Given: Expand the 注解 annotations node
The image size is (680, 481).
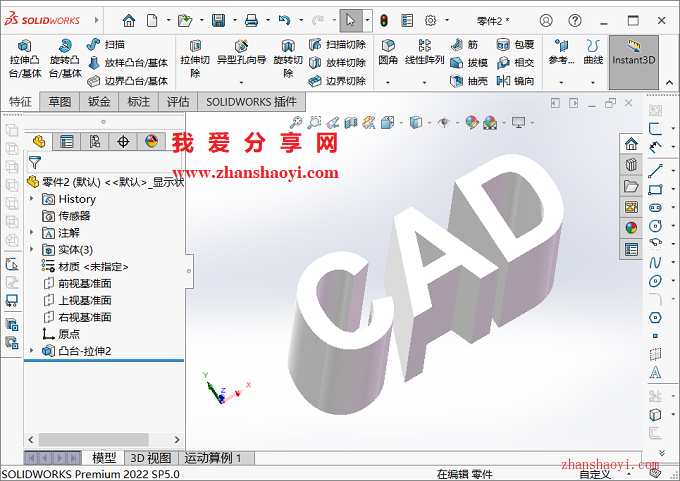Looking at the screenshot, I should [x=32, y=232].
